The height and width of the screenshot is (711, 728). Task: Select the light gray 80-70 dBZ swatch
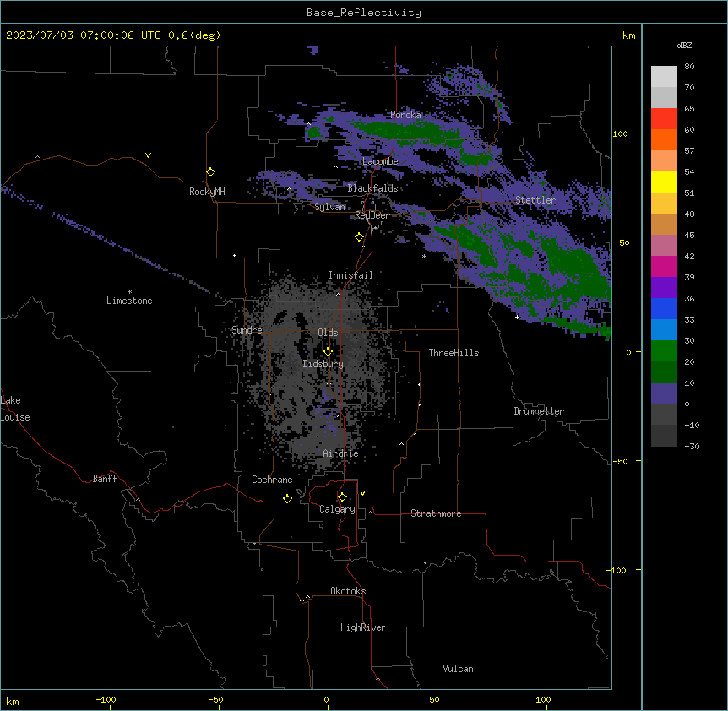pyautogui.click(x=664, y=76)
